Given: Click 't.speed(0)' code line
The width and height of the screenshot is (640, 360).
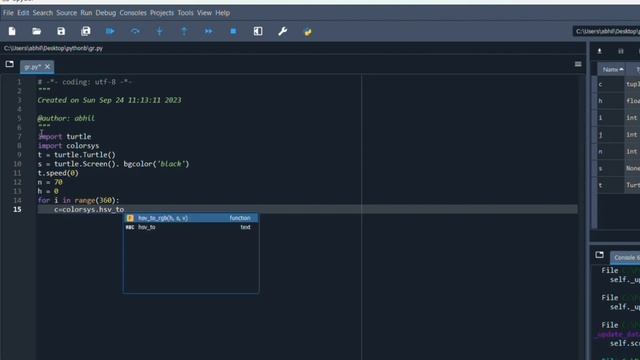Looking at the screenshot, I should [x=58, y=173].
